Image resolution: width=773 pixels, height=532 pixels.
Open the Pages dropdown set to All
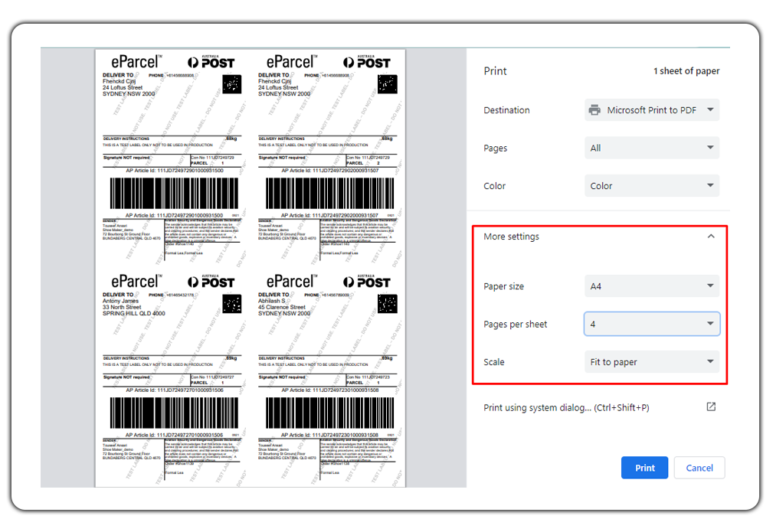point(652,148)
